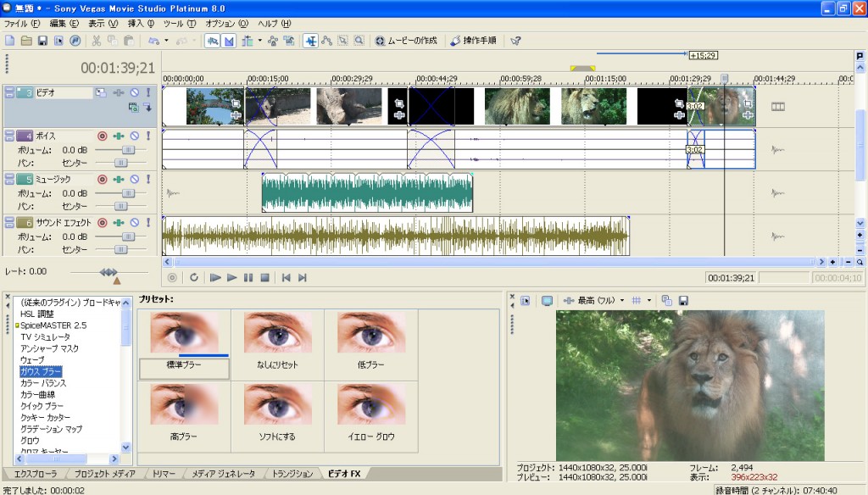The width and height of the screenshot is (868, 495).
Task: Open the ツール menu
Action: tap(180, 23)
